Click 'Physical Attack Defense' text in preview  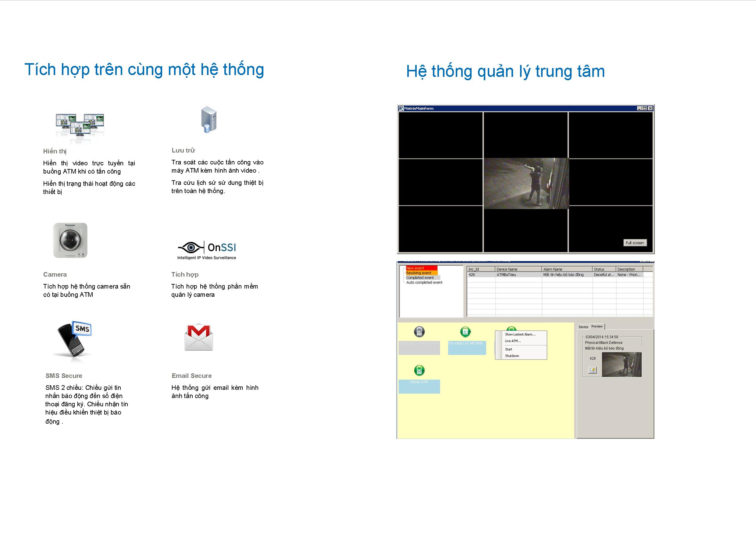point(604,343)
